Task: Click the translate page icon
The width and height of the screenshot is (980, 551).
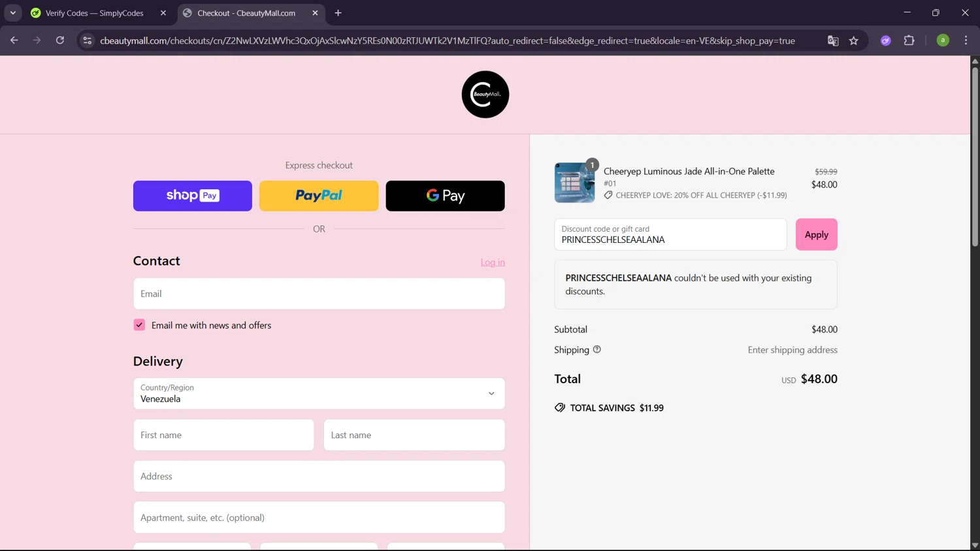Action: pos(833,40)
